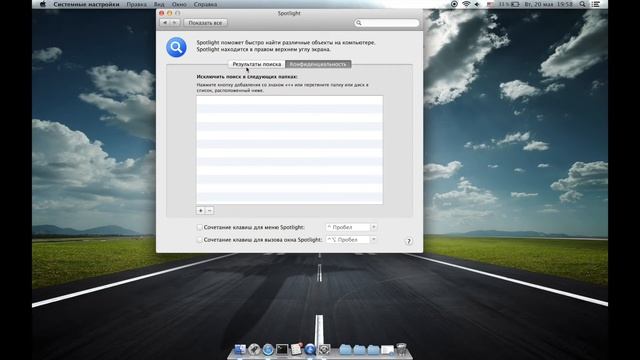Open Finder from the Dock
Viewport: 640px width, 360px height.
coord(240,349)
